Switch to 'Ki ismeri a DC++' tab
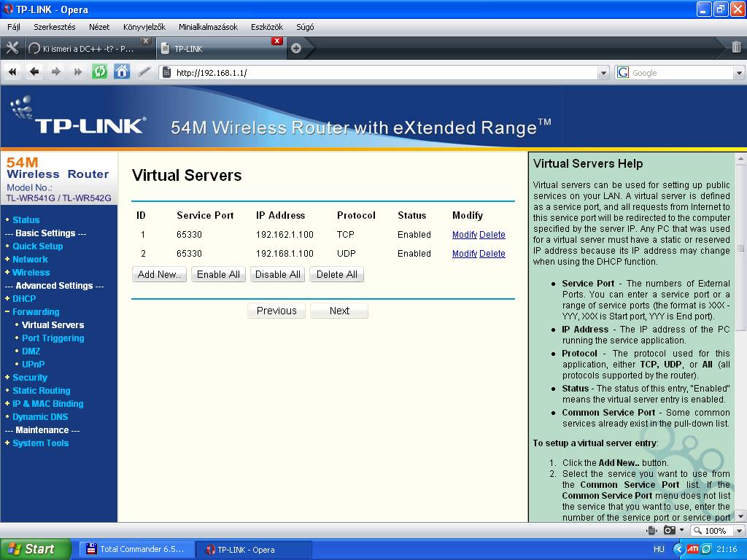The width and height of the screenshot is (747, 560). (88, 49)
